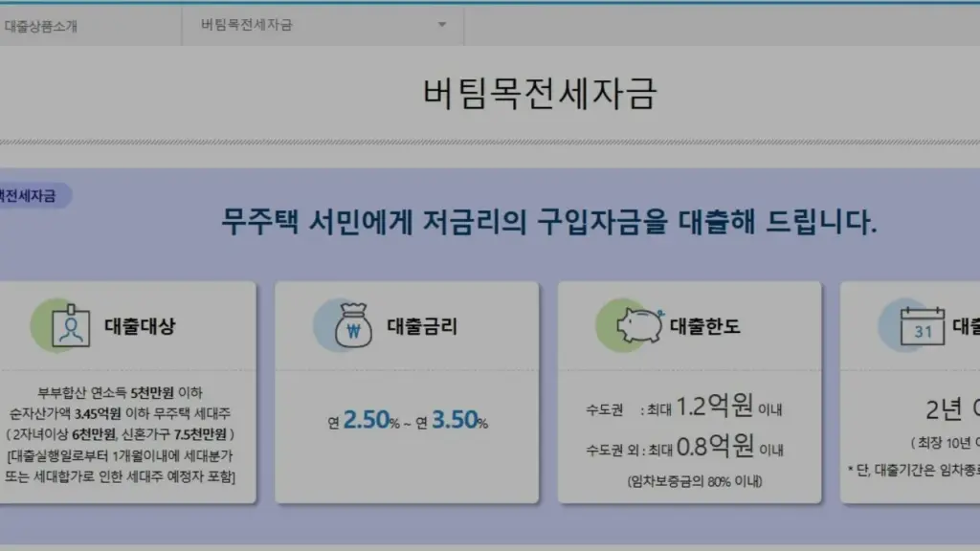Click the 3.50% interest rate value
Viewport: 980px width, 551px height.
coord(460,420)
